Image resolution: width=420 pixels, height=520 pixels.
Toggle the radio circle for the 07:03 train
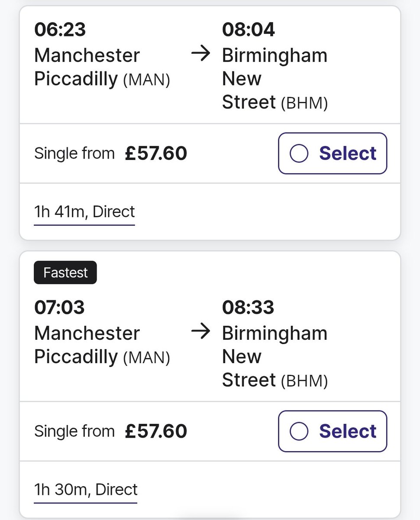[299, 431]
